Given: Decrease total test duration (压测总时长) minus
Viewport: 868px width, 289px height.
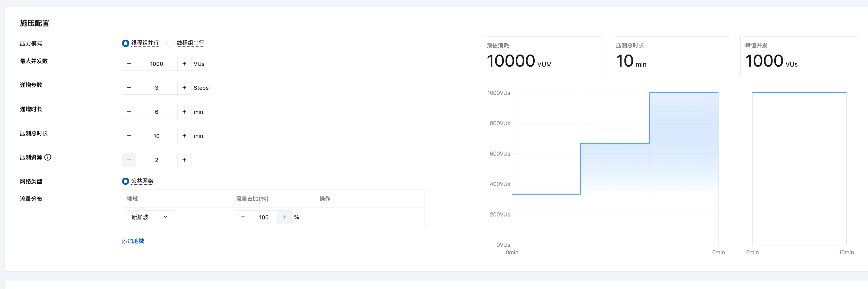Looking at the screenshot, I should [x=129, y=136].
